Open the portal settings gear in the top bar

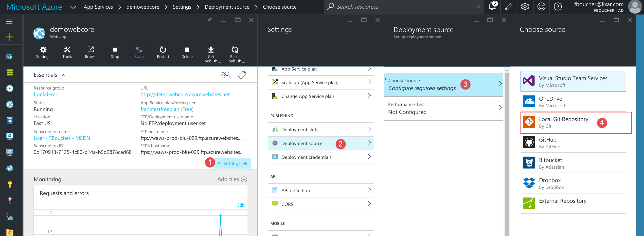coord(525,6)
